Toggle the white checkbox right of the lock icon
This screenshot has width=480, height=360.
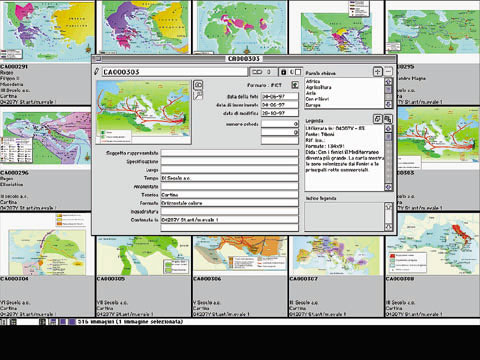pyautogui.click(x=298, y=72)
